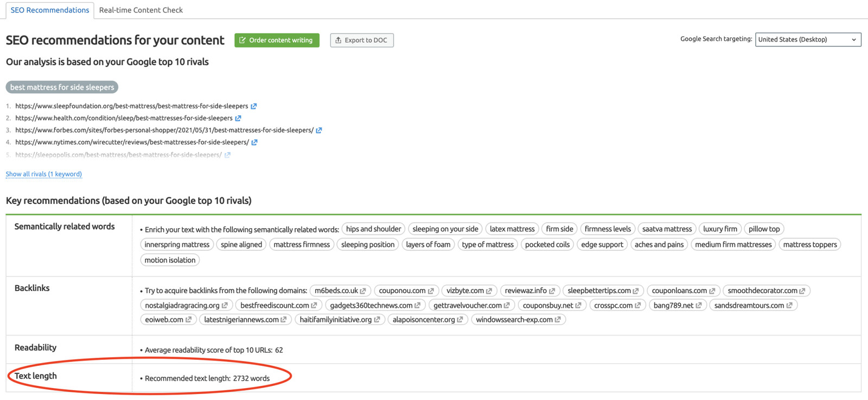Open the sleepfoundation.org rival URL
Image resolution: width=868 pixels, height=400 pixels.
pyautogui.click(x=131, y=106)
